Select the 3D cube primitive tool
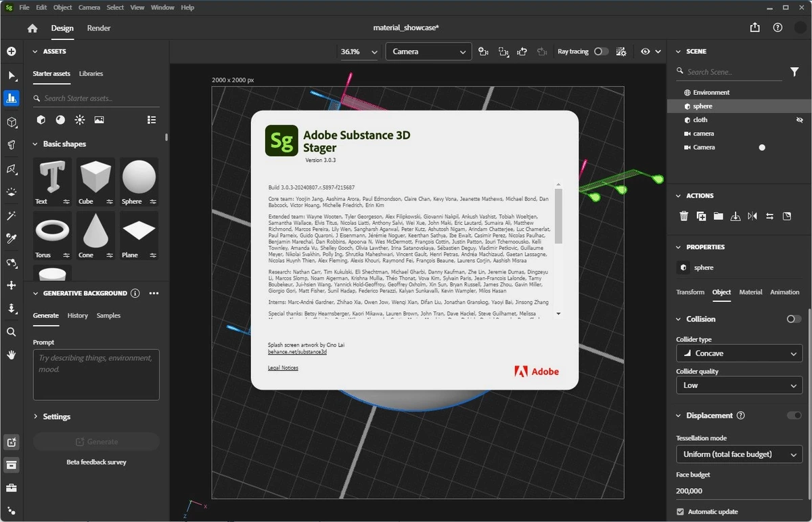812x522 pixels. click(11, 123)
